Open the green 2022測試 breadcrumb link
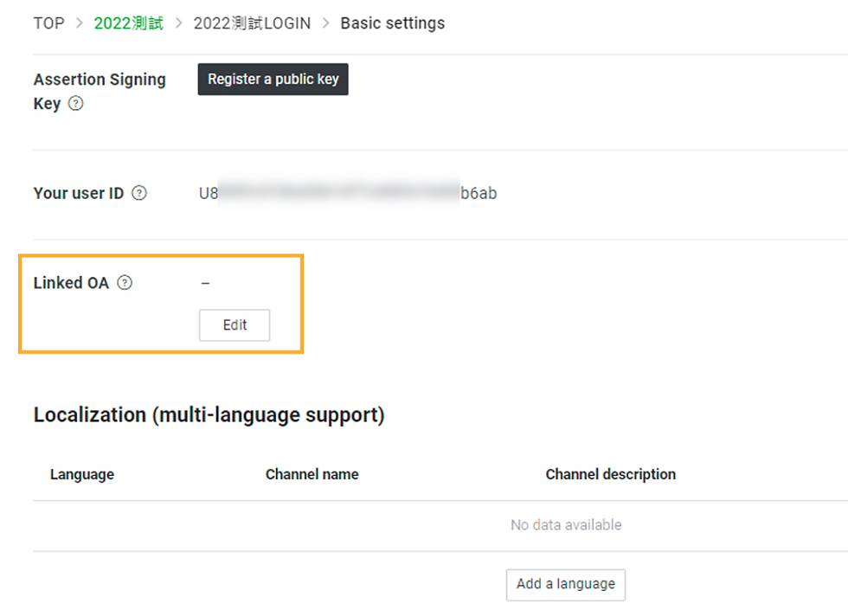848x616 pixels. point(128,23)
